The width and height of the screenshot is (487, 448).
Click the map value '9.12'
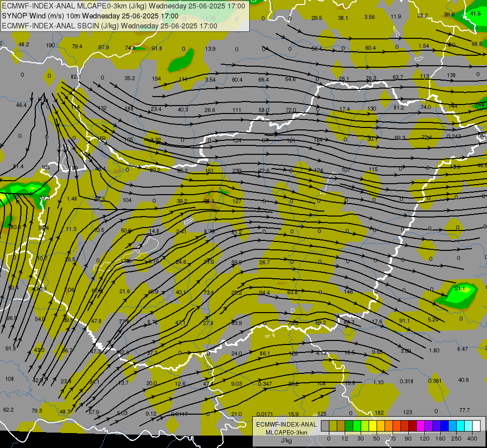click(x=151, y=414)
